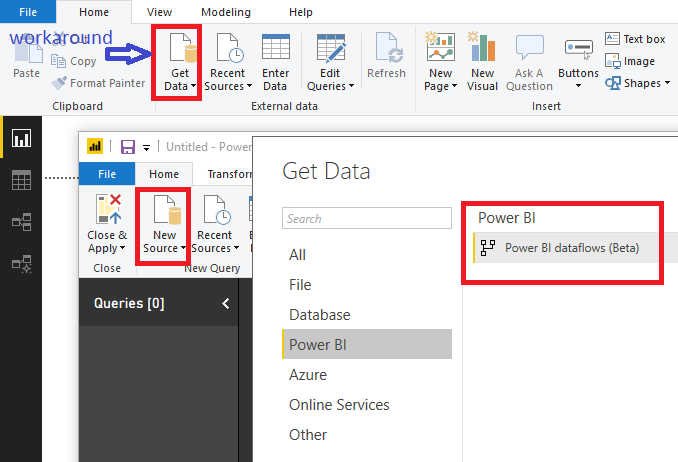Click the Ask A Question icon
678x462 pixels.
[530, 47]
